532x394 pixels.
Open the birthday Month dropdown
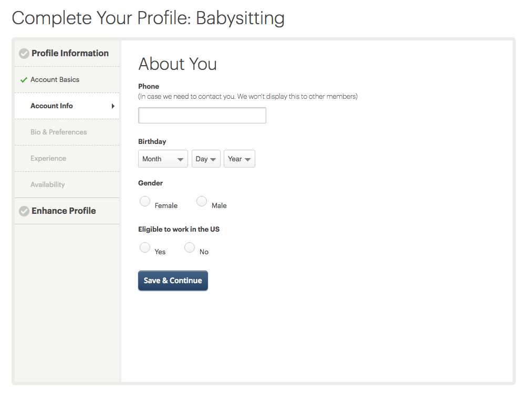click(x=163, y=159)
